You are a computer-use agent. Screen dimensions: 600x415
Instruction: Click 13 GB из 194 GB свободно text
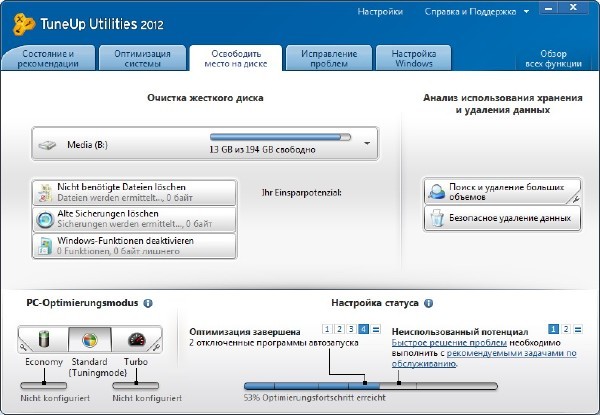pos(262,150)
